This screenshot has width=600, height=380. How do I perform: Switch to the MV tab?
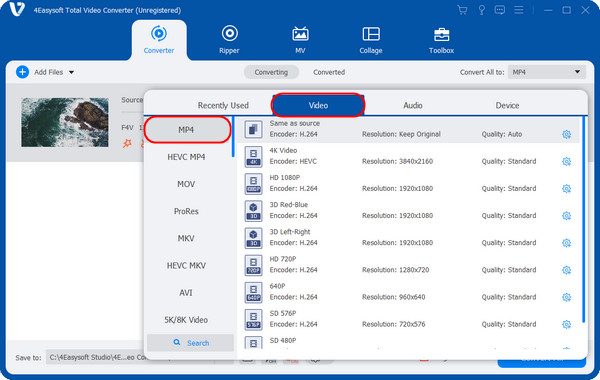click(300, 40)
